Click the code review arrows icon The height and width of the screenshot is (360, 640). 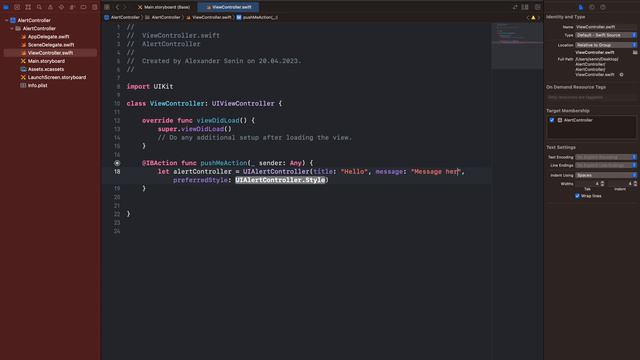[515, 7]
